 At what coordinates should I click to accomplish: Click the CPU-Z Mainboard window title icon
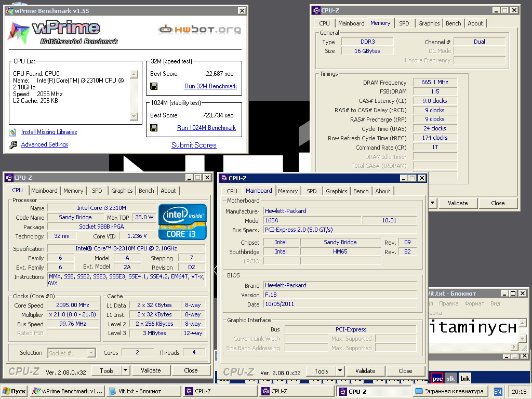tap(223, 178)
